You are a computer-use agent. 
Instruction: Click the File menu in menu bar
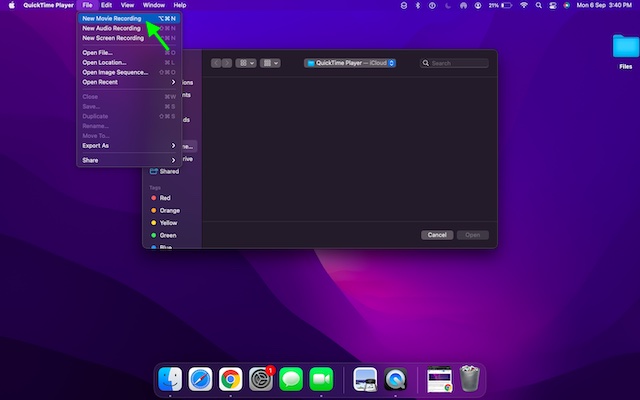87,5
